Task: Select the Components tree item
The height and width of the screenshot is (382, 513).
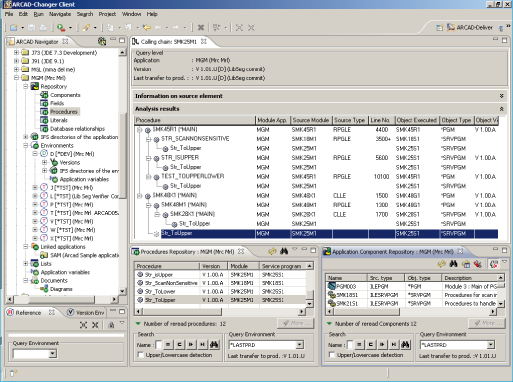Action: pos(65,95)
